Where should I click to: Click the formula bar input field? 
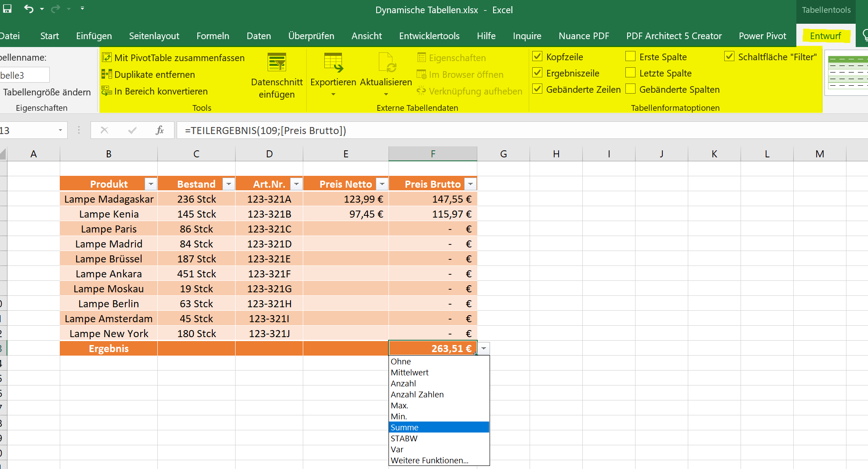point(522,131)
